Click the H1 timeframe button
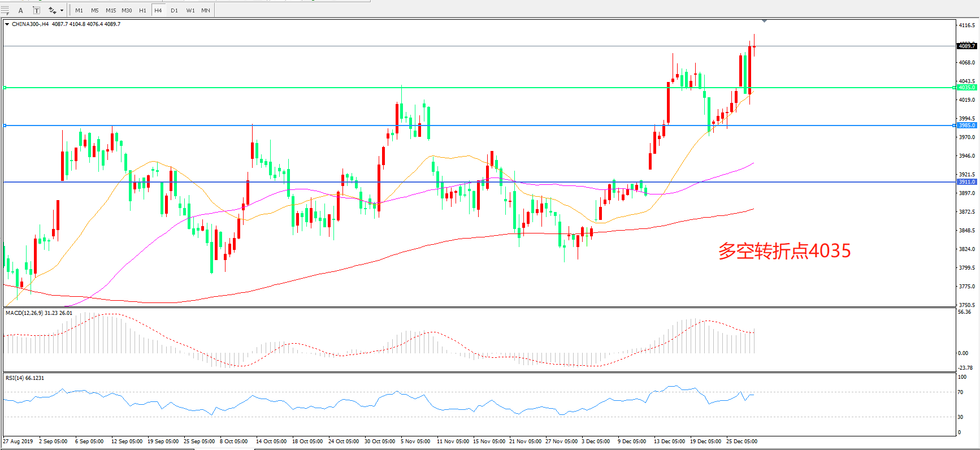 pyautogui.click(x=142, y=10)
